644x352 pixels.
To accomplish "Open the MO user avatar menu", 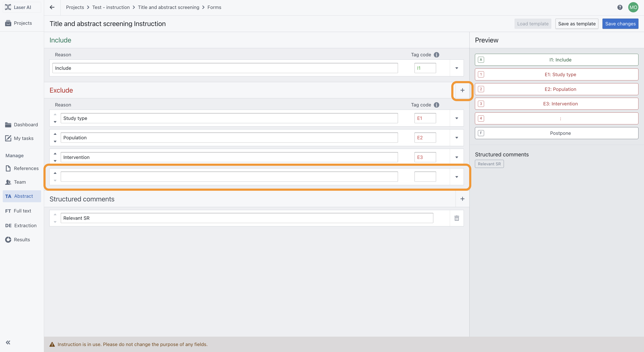I will pyautogui.click(x=633, y=7).
